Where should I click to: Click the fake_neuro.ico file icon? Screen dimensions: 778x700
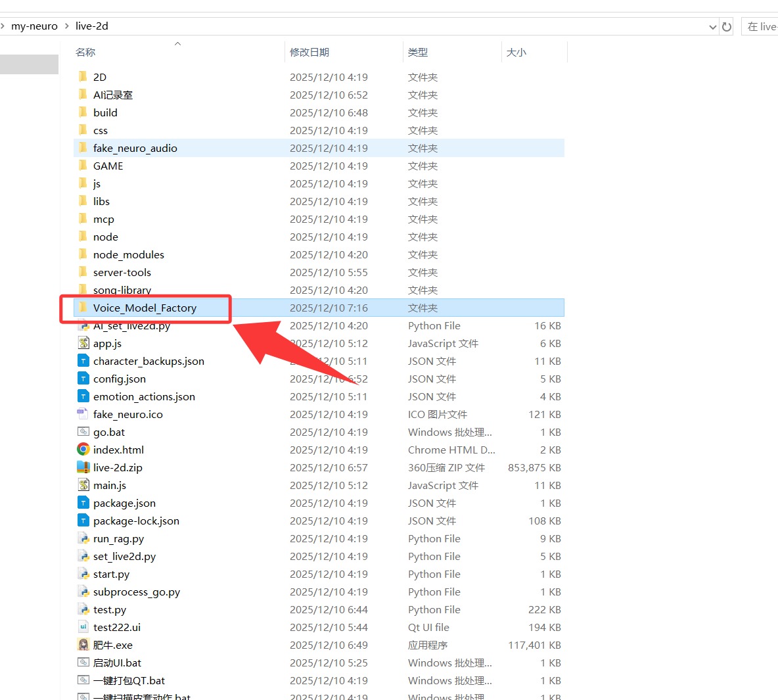(x=83, y=414)
